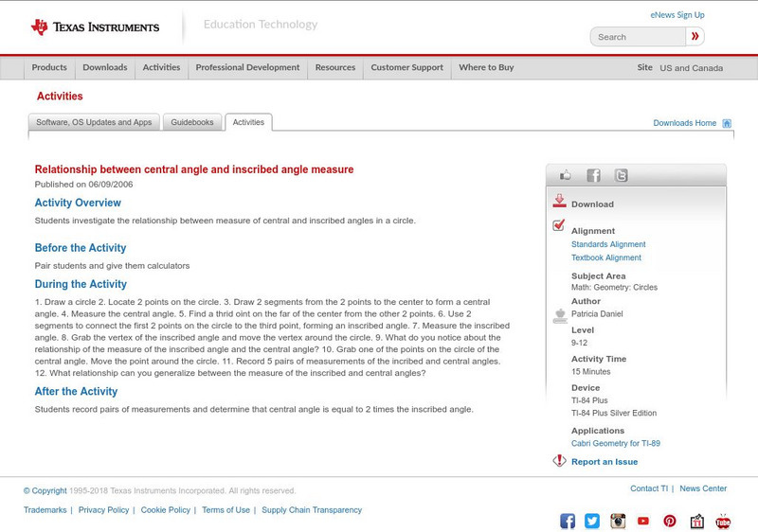Open the footer Pinterest icon
Image resolution: width=758 pixels, height=532 pixels.
pos(670,521)
